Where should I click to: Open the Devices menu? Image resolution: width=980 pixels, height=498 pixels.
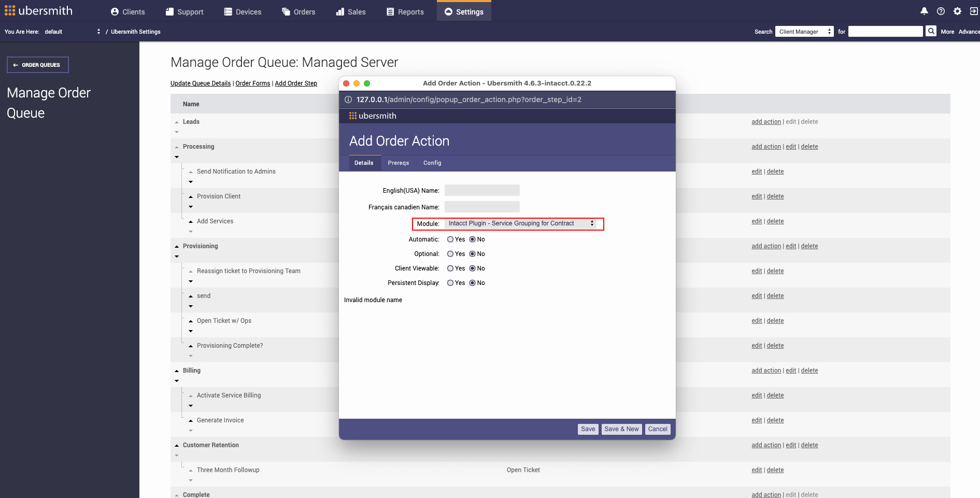(x=243, y=11)
